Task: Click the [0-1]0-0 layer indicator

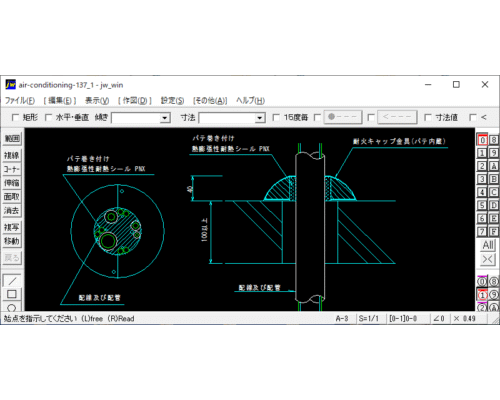Action: coord(403,318)
